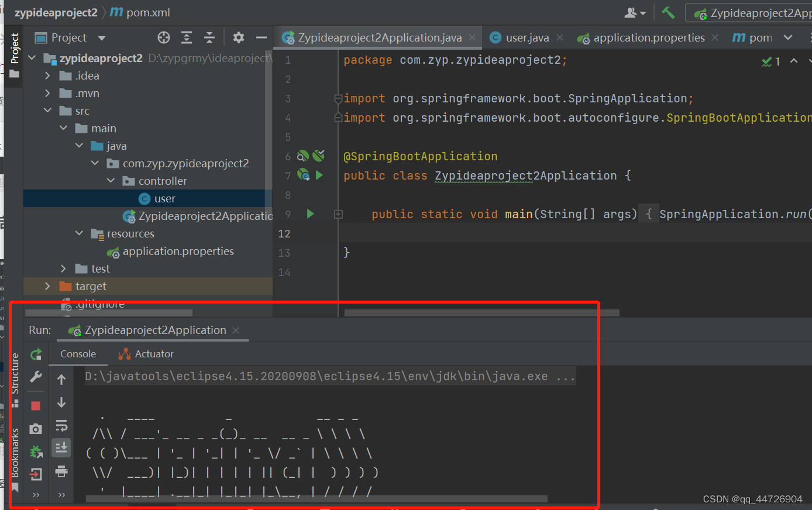Click pom.xml in the breadcrumb
Image resolution: width=812 pixels, height=510 pixels.
pyautogui.click(x=140, y=12)
